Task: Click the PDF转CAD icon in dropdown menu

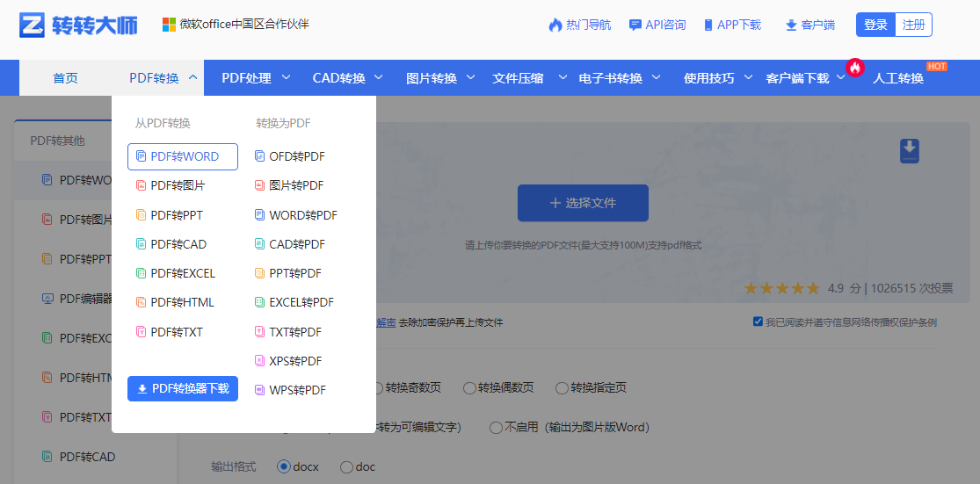Action: 142,244
